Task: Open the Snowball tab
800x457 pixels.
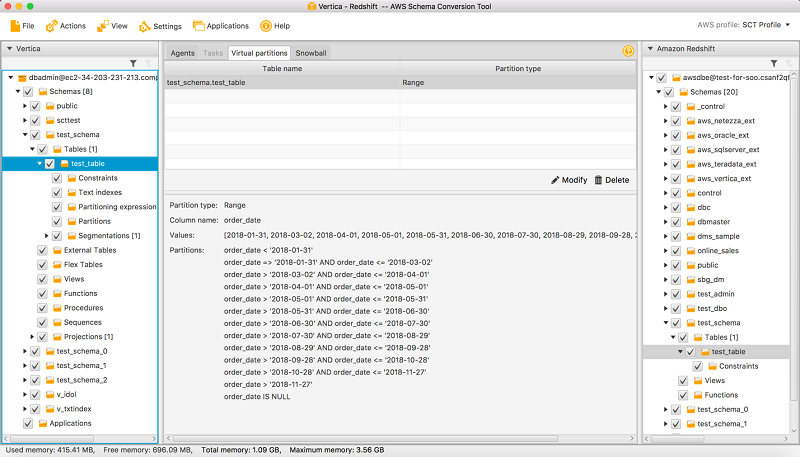Action: pos(311,53)
